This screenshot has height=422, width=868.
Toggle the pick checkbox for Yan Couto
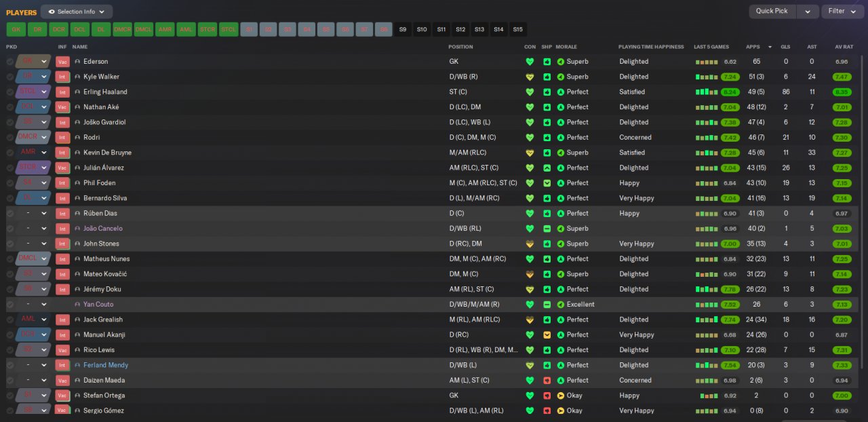[10, 305]
